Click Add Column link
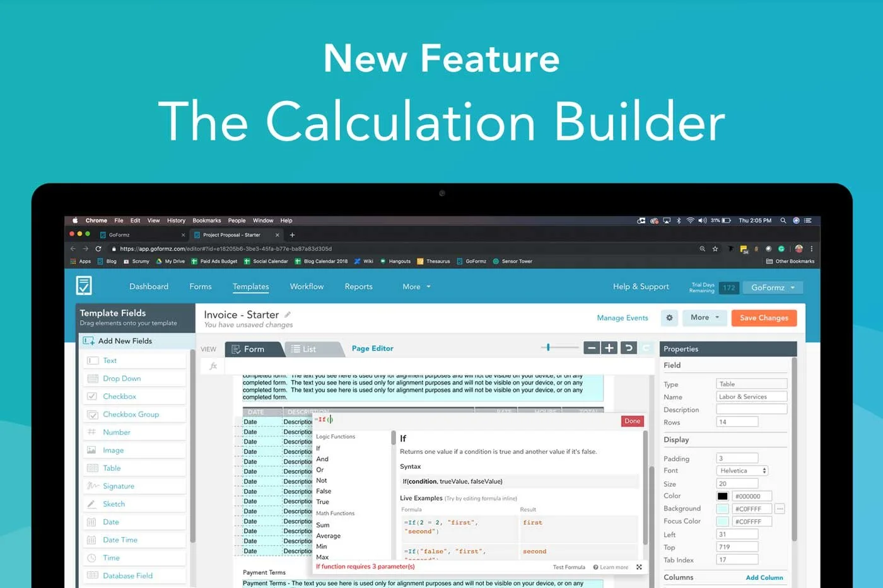 pos(764,577)
